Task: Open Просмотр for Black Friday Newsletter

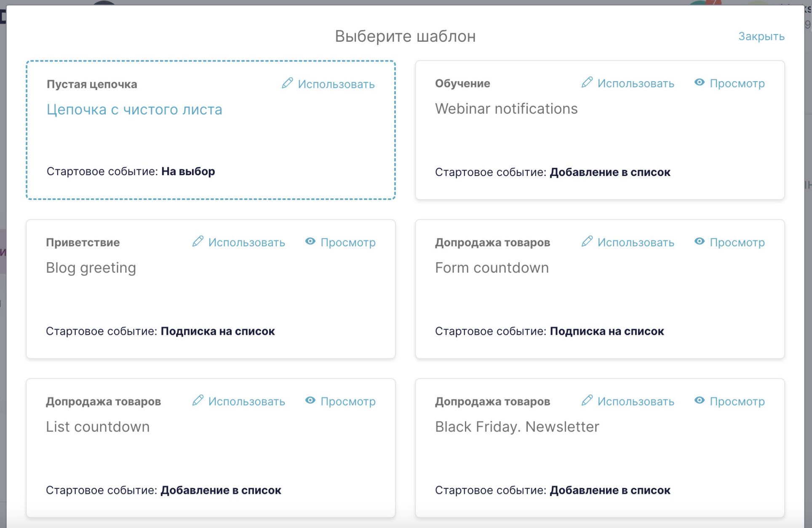Action: (736, 401)
